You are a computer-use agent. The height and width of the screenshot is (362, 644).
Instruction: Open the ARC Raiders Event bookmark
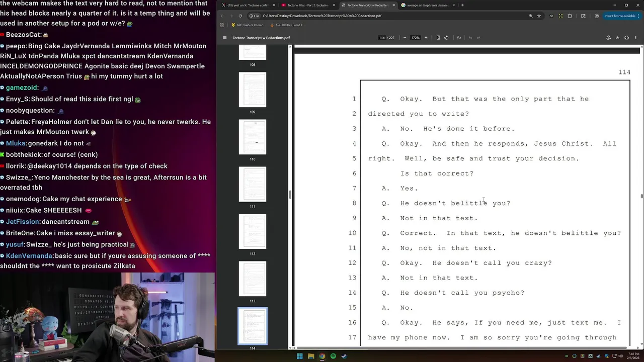click(287, 25)
